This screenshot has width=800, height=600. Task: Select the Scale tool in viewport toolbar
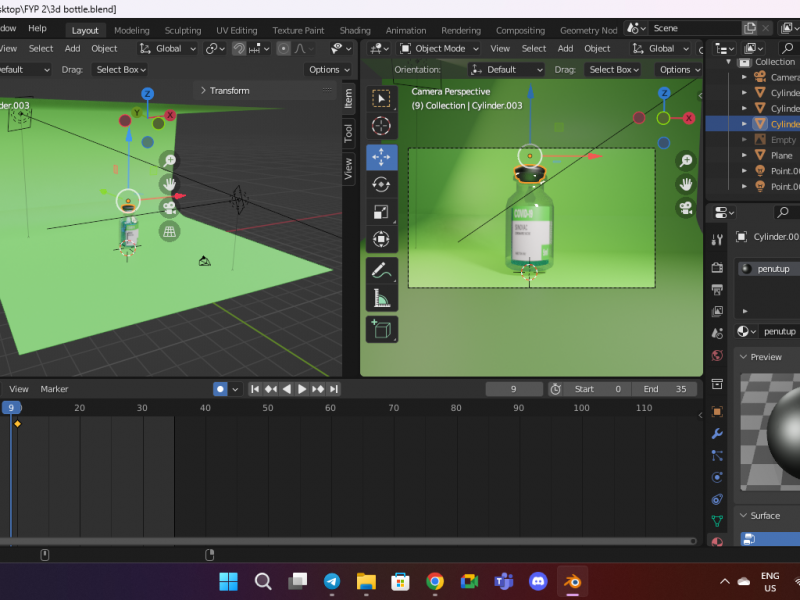[381, 212]
